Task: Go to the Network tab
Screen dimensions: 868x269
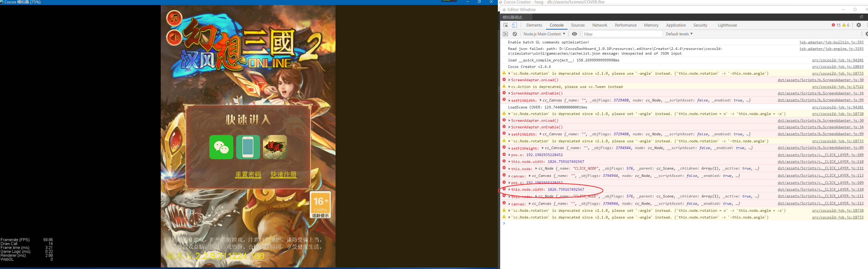Action: (600, 25)
